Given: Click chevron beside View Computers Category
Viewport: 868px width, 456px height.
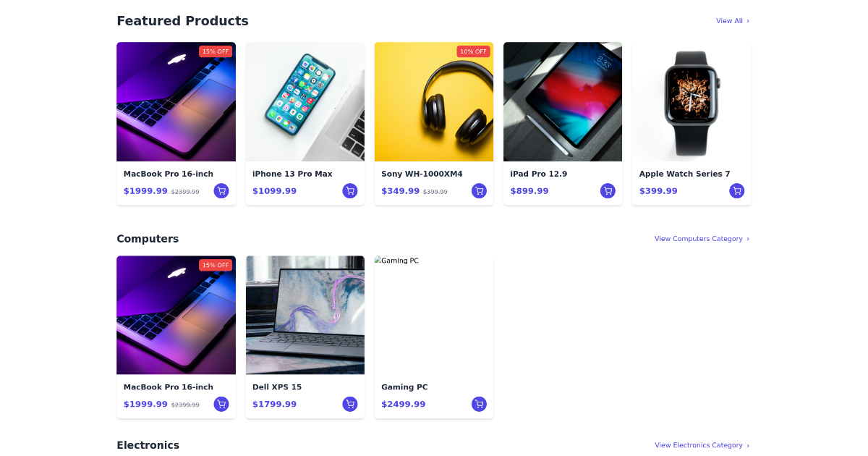Looking at the screenshot, I should 748,238.
